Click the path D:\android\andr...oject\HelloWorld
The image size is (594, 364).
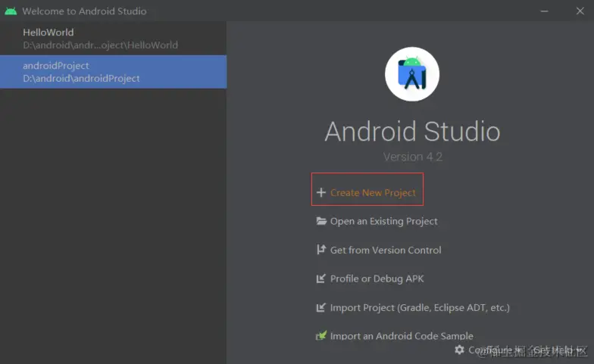click(x=100, y=45)
